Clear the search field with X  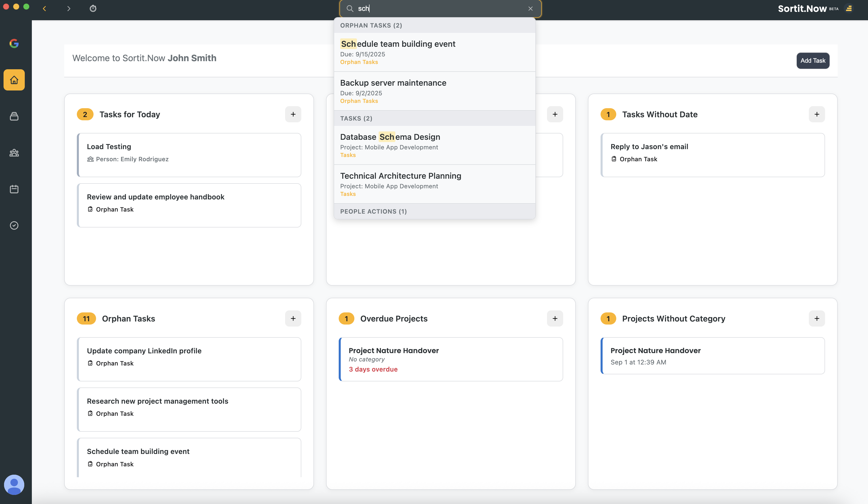(531, 9)
